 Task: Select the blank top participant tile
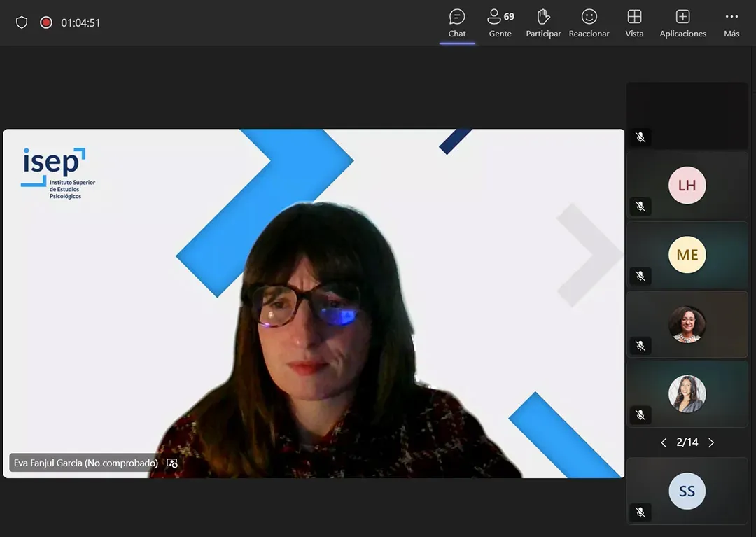click(687, 116)
